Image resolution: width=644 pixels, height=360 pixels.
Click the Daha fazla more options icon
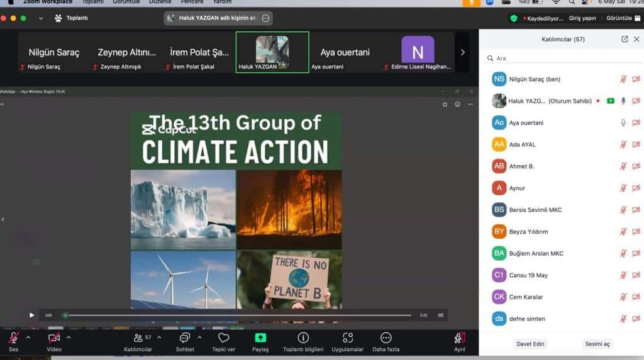click(x=386, y=338)
